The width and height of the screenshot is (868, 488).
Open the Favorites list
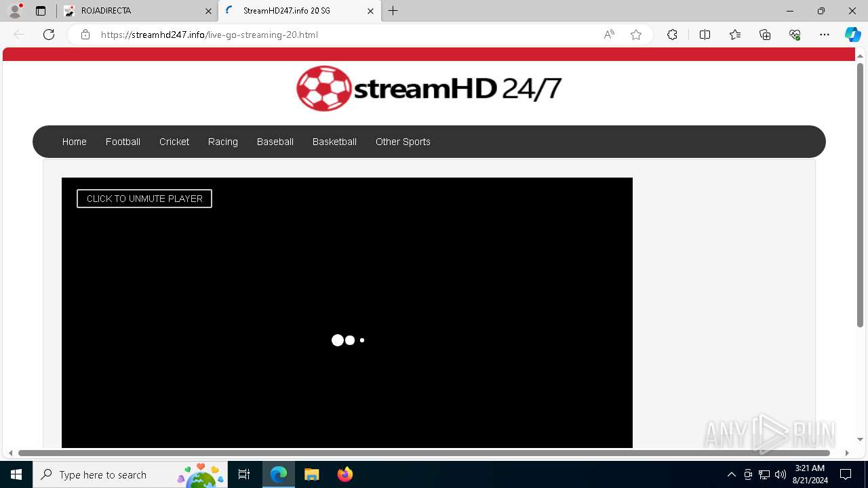pyautogui.click(x=735, y=35)
